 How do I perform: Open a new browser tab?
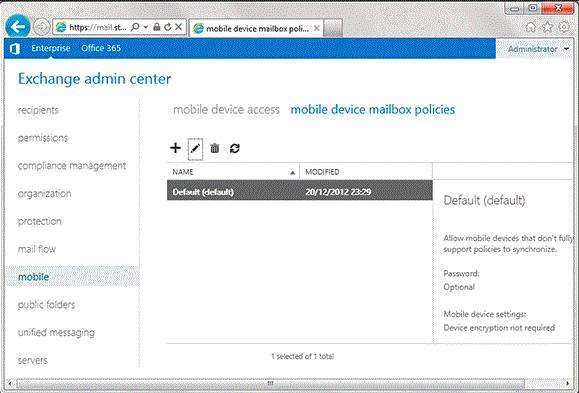(x=333, y=28)
